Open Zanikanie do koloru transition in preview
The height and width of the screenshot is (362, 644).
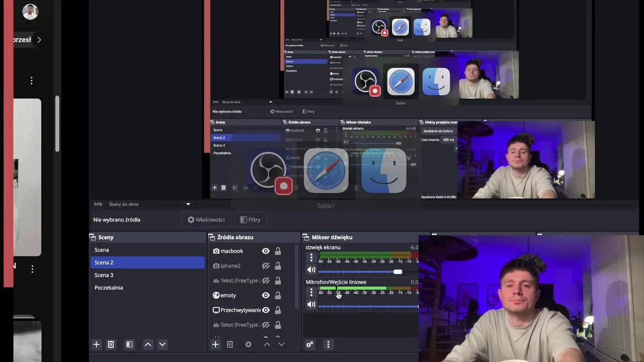pyautogui.click(x=439, y=131)
